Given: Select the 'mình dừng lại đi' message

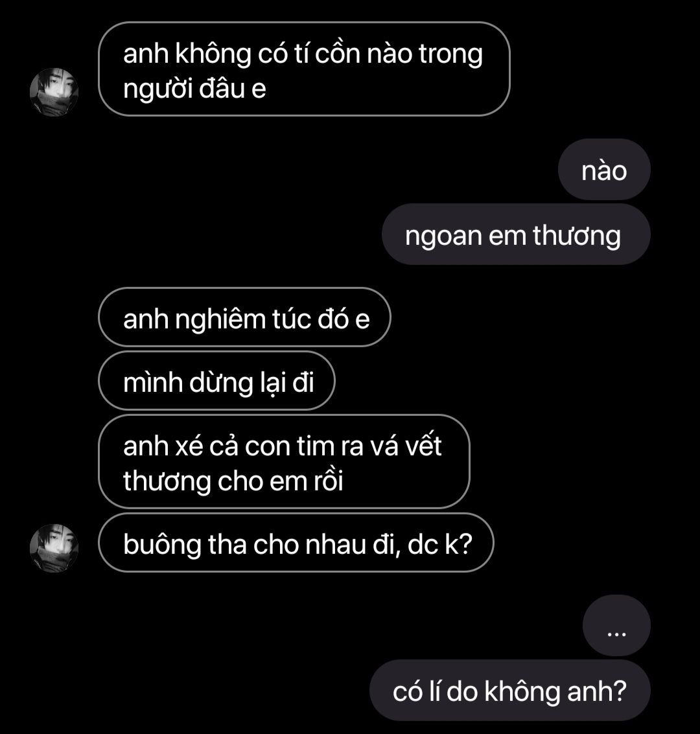Looking at the screenshot, I should (216, 380).
